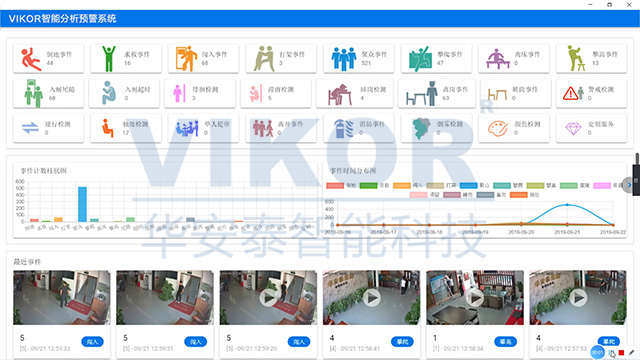Play the third recent event video
640x360 pixels.
click(268, 298)
